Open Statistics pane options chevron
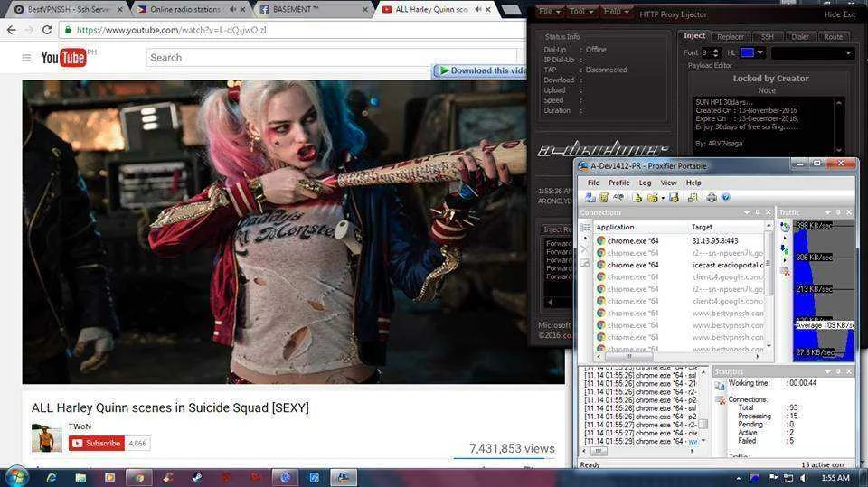 827,371
